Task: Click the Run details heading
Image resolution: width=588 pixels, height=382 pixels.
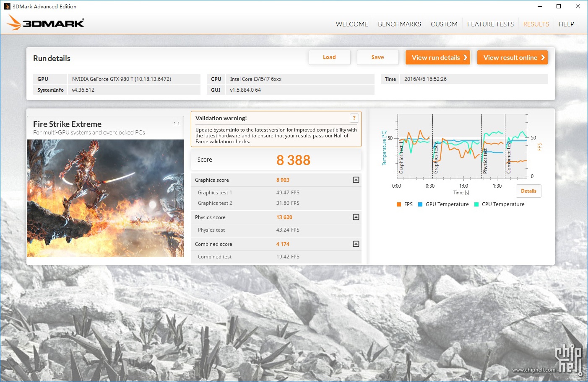Action: click(52, 59)
